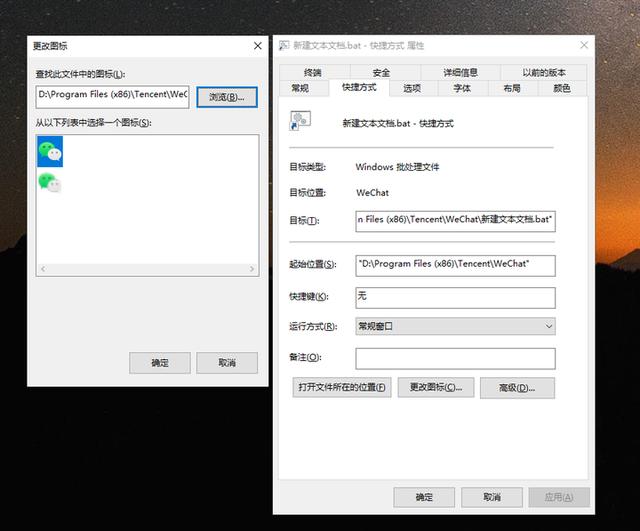This screenshot has height=531, width=640.
Task: Close the Properties window
Action: 584,45
